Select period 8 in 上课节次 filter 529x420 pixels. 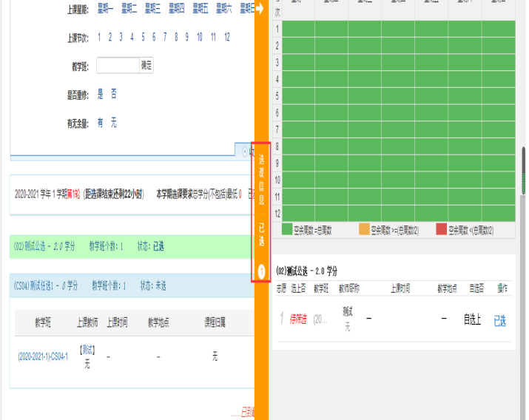(x=176, y=37)
